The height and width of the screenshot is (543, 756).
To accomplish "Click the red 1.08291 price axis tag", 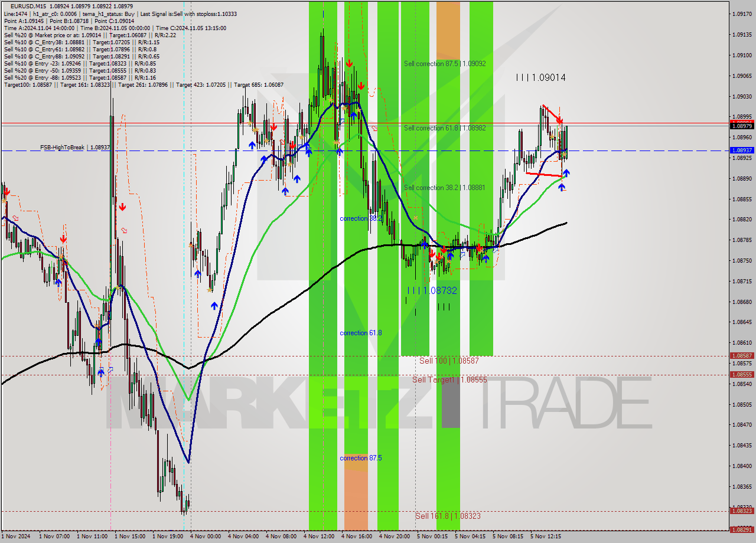I will (x=742, y=529).
